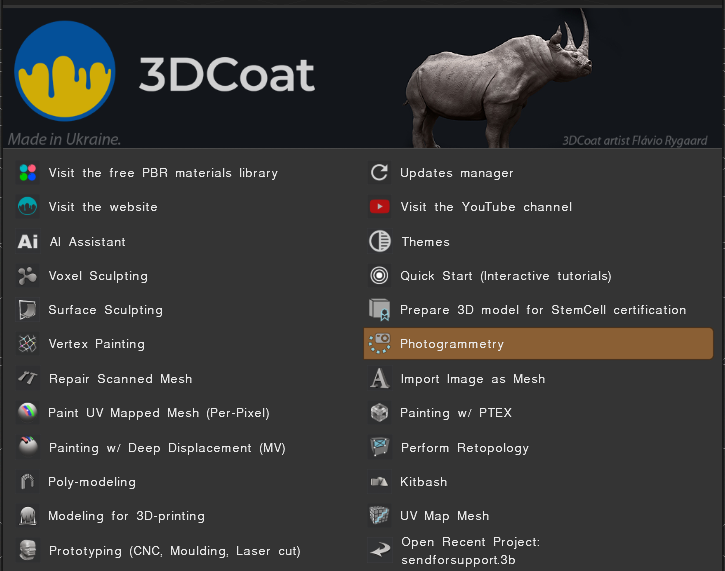Click the Themes half-circle icon
The height and width of the screenshot is (571, 725).
380,241
